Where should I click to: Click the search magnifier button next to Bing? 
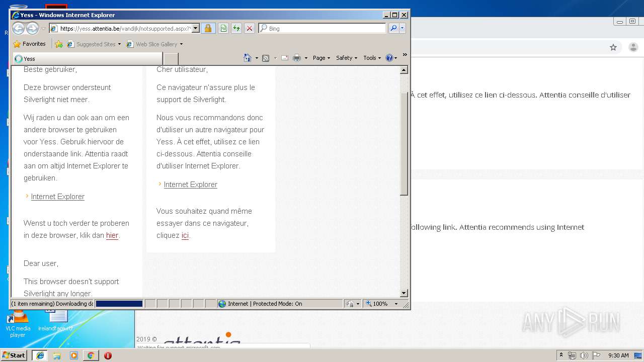[393, 28]
